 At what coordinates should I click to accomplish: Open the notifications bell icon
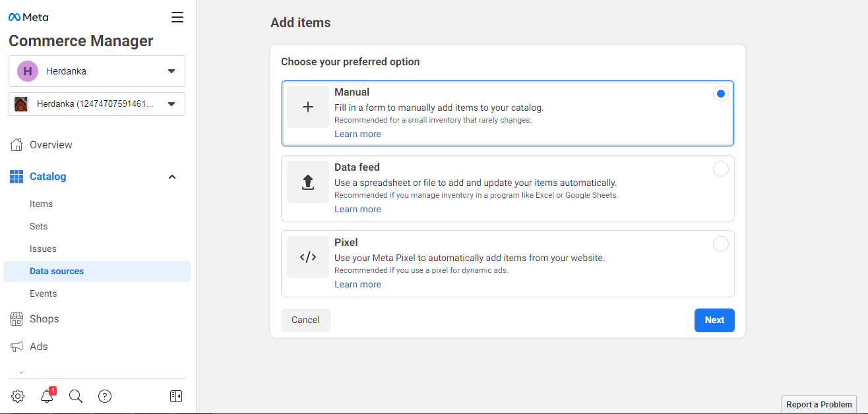click(47, 396)
